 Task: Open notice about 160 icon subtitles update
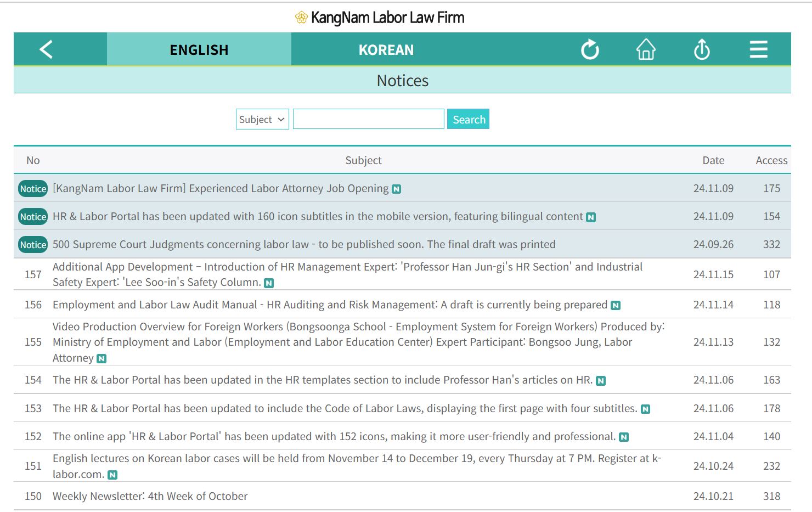click(318, 216)
